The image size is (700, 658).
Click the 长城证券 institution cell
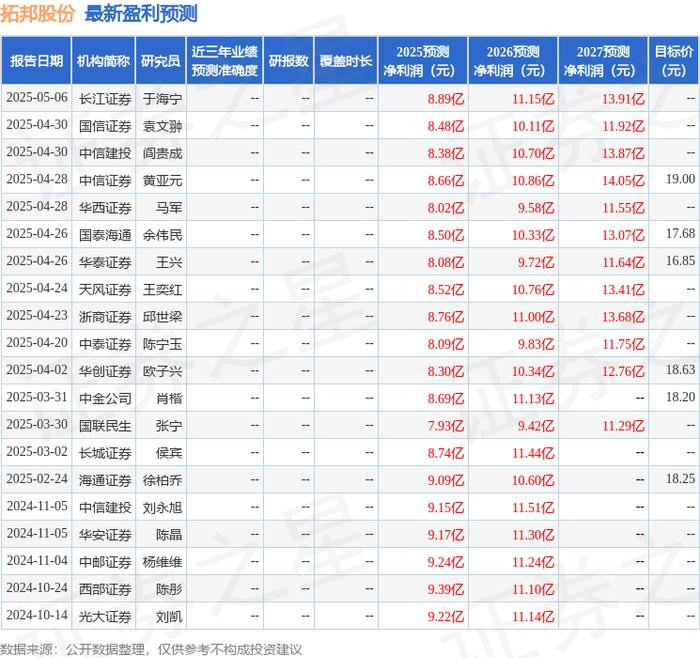[x=105, y=453]
